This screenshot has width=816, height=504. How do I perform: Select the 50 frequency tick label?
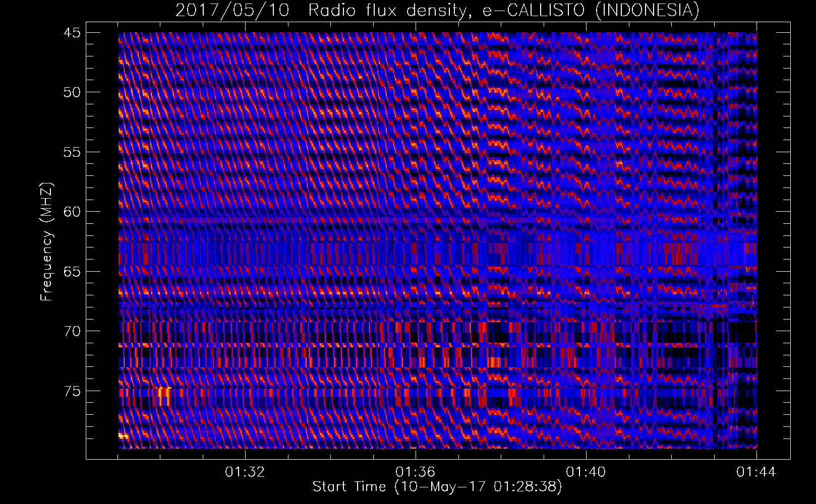click(x=72, y=92)
